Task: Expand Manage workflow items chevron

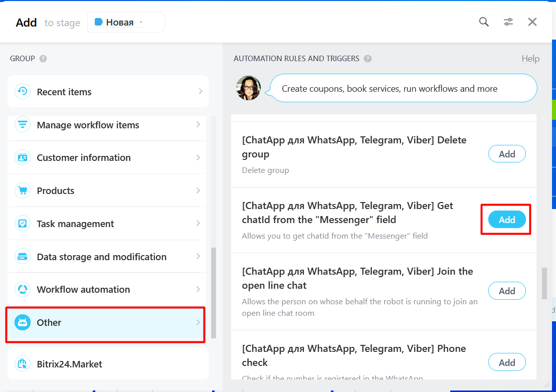Action: [x=199, y=125]
